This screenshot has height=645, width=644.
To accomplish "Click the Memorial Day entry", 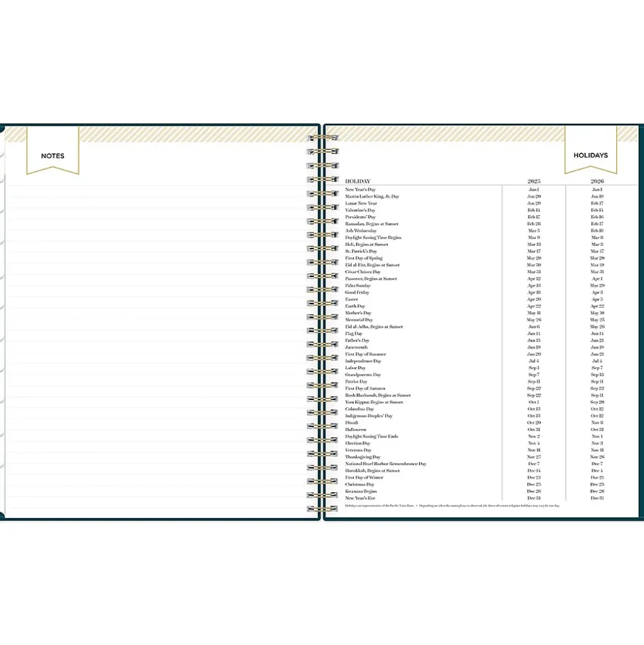I will pyautogui.click(x=359, y=320).
